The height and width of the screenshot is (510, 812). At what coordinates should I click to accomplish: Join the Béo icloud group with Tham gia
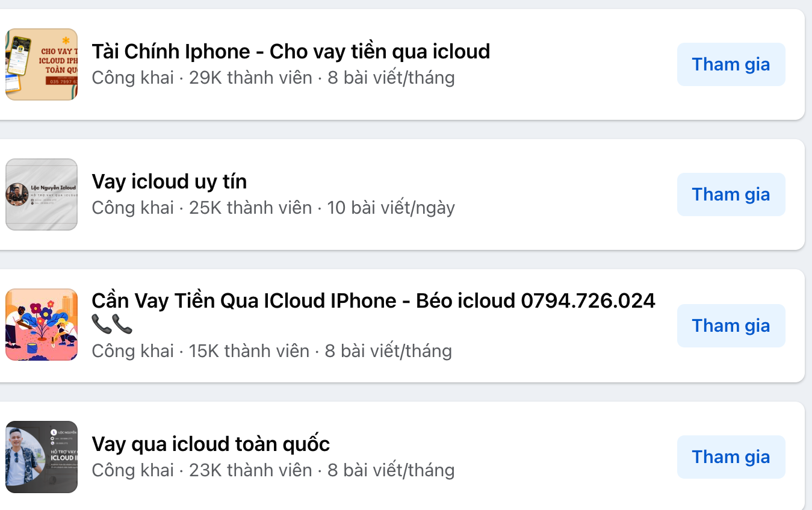coord(731,326)
